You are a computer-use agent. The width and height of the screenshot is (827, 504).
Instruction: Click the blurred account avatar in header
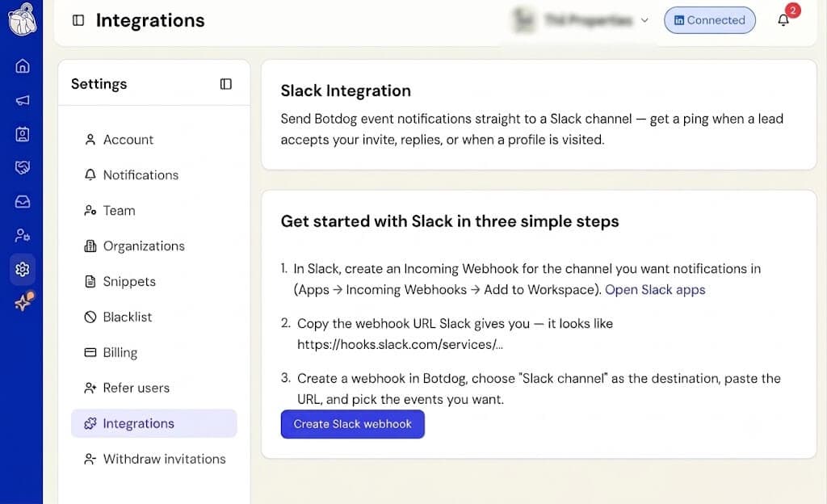[523, 20]
